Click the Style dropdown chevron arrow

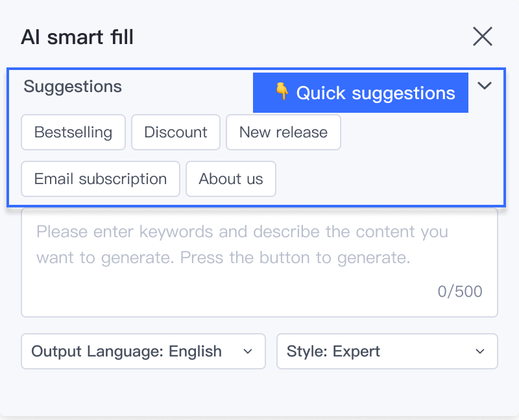tap(480, 351)
